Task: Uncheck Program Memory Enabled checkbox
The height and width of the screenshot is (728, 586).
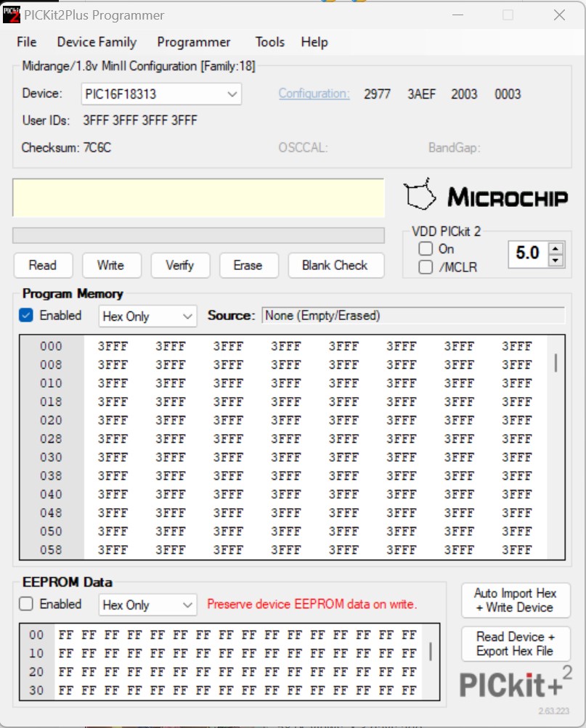Action: [26, 315]
